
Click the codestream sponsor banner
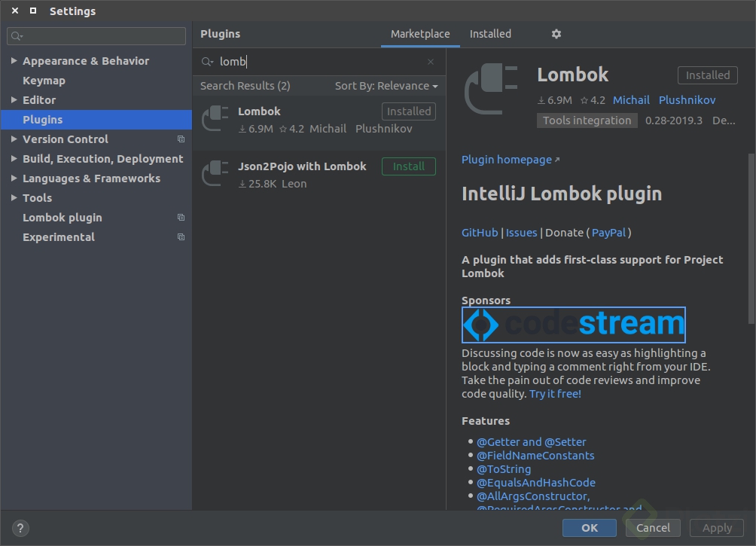[x=573, y=325]
